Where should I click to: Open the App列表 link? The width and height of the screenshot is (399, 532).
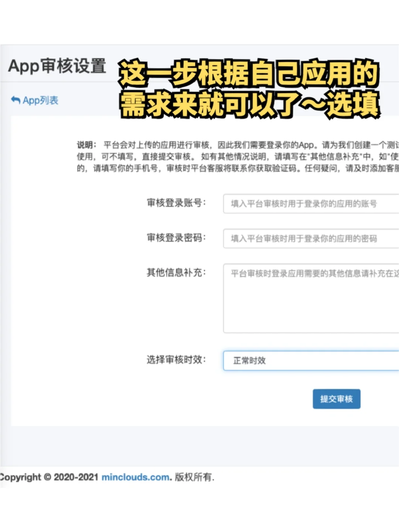35,100
